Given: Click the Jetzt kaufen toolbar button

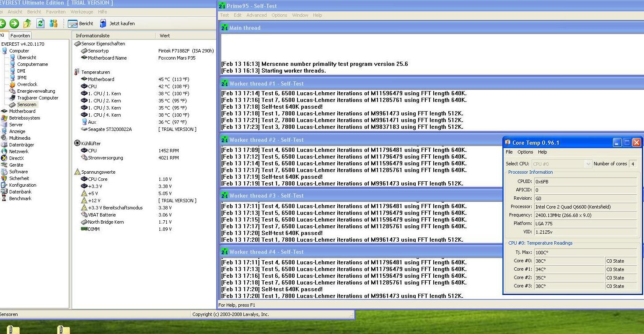Looking at the screenshot, I should [117, 23].
